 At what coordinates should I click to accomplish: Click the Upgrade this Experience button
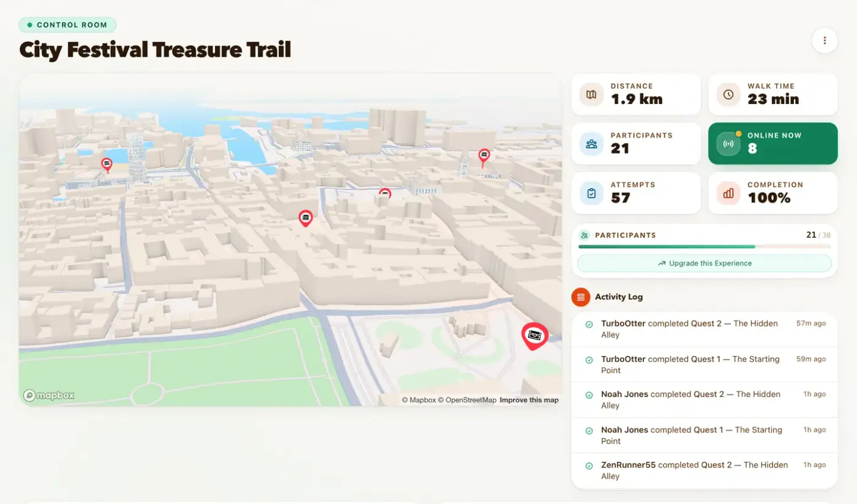click(x=705, y=263)
